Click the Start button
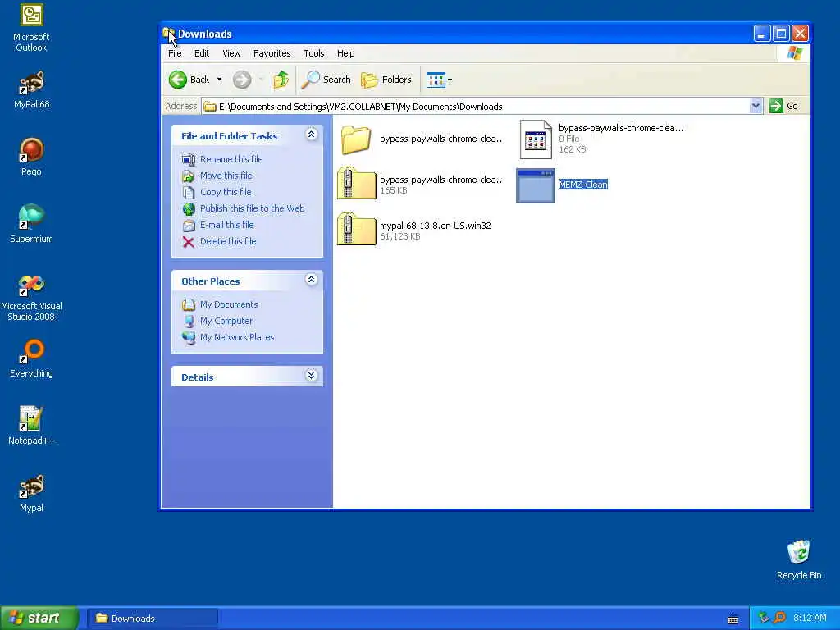Screen dimensions: 840x630 (39, 619)
